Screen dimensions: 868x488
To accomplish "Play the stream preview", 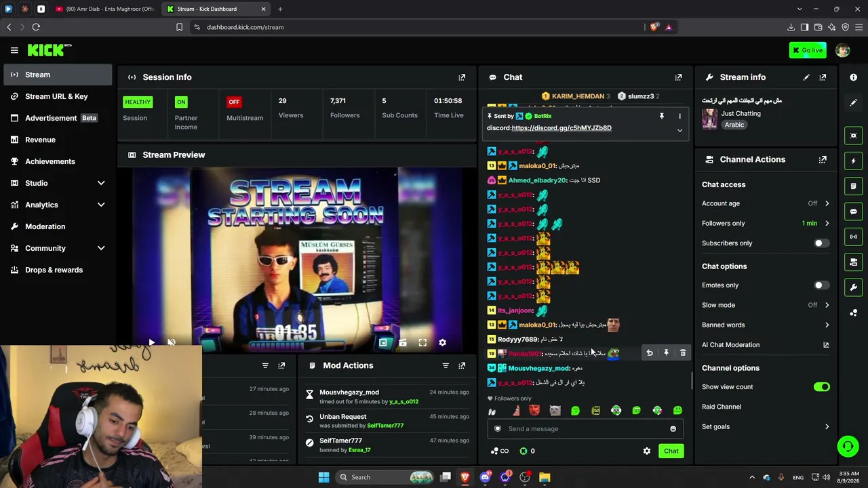I will coord(151,343).
